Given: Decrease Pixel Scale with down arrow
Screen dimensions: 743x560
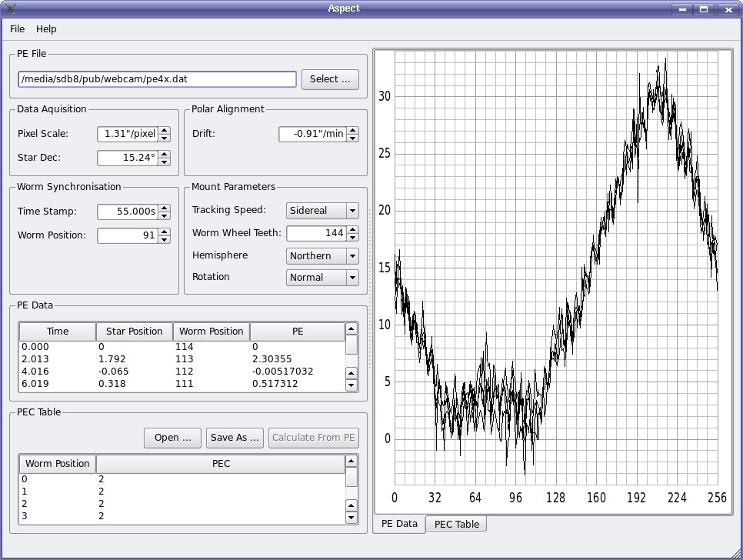Looking at the screenshot, I should tap(165, 138).
